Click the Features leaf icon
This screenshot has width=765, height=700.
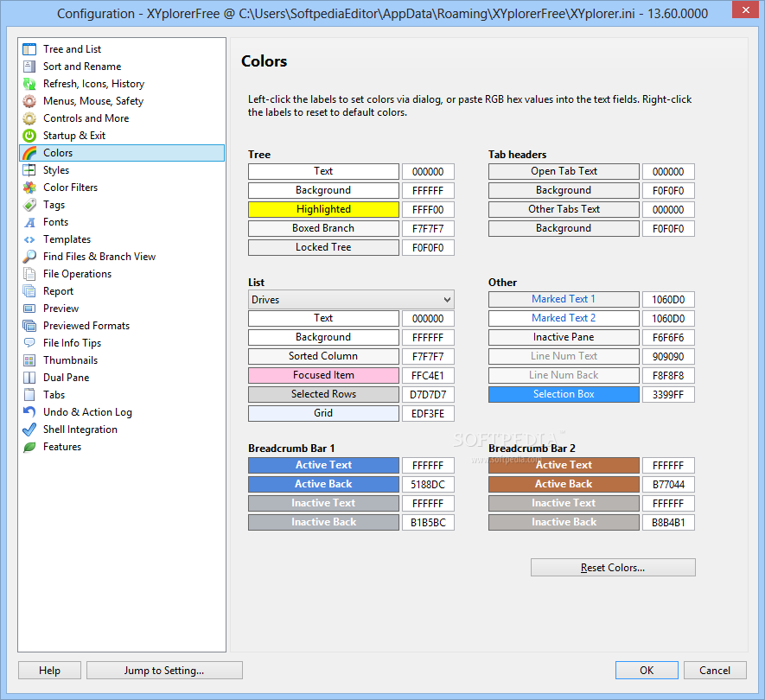tap(29, 447)
